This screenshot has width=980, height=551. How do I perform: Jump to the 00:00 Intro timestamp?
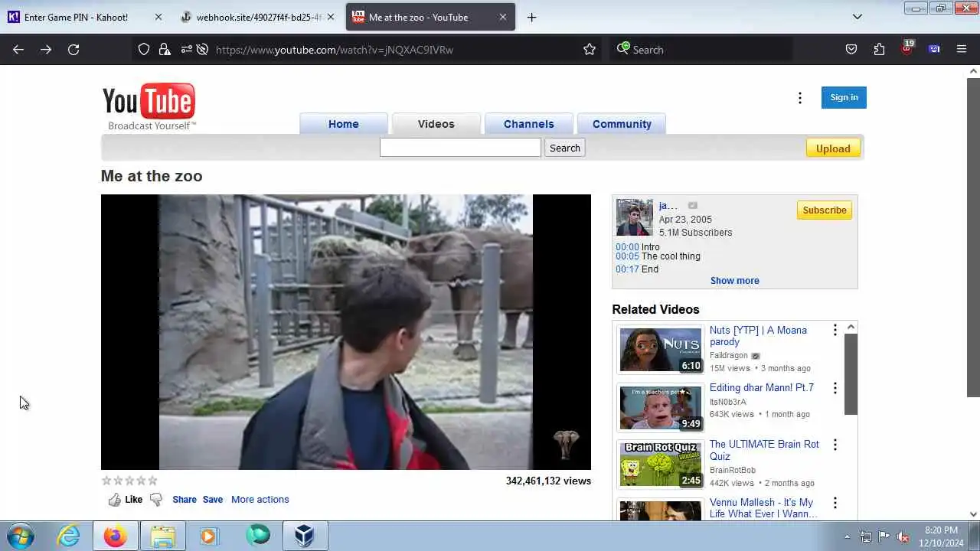627,247
